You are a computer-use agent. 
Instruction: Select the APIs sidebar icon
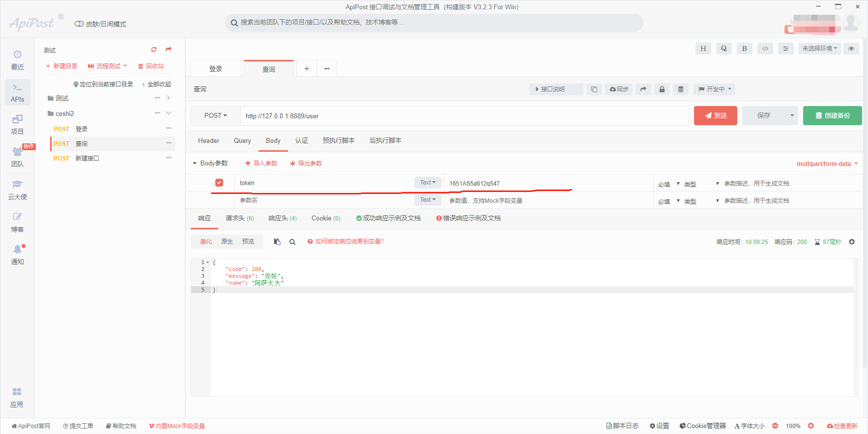pos(17,92)
